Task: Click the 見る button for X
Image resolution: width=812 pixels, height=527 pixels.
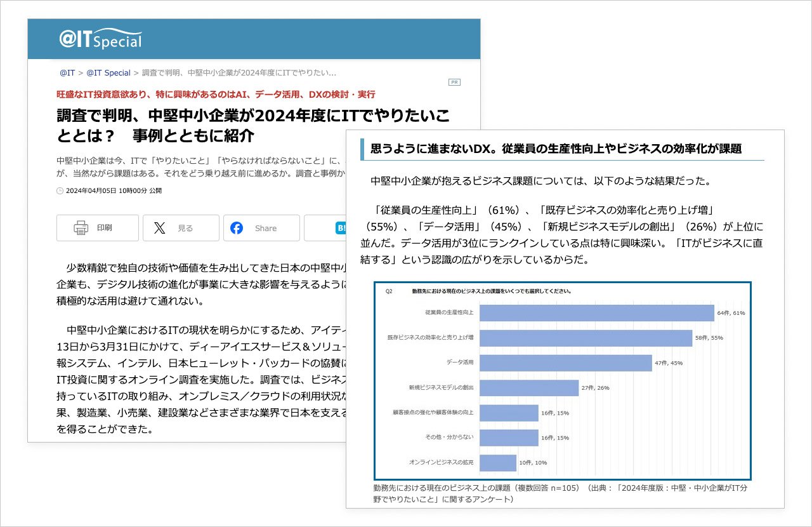Action: (x=181, y=228)
